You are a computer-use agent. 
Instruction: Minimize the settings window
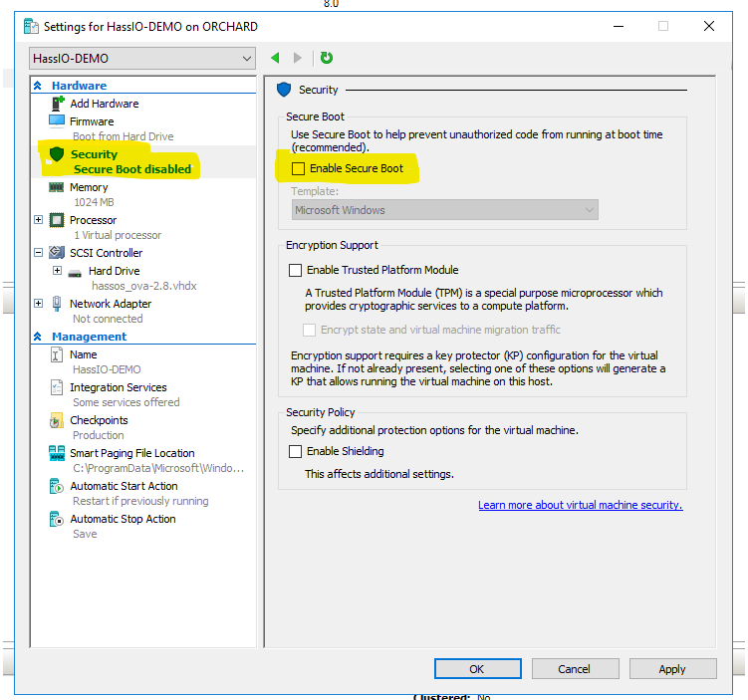click(619, 26)
